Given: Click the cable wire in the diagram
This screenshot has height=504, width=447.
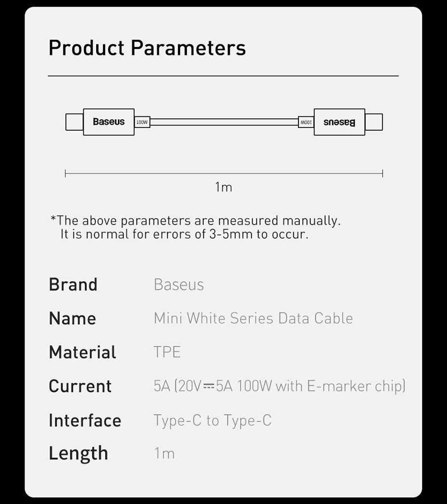Looking at the screenshot, I should pyautogui.click(x=224, y=122).
